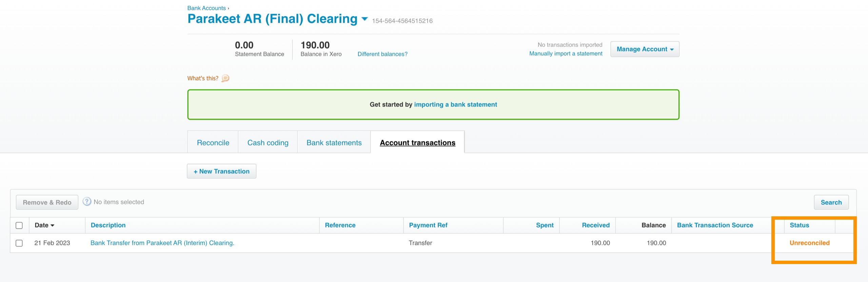Switch to the Cash coding tab

click(268, 143)
